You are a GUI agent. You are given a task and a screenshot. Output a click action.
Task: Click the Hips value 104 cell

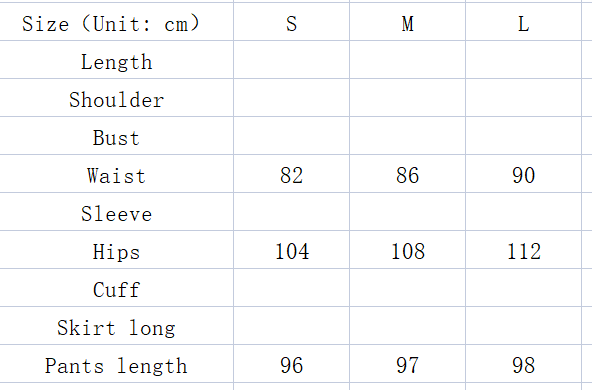[291, 250]
